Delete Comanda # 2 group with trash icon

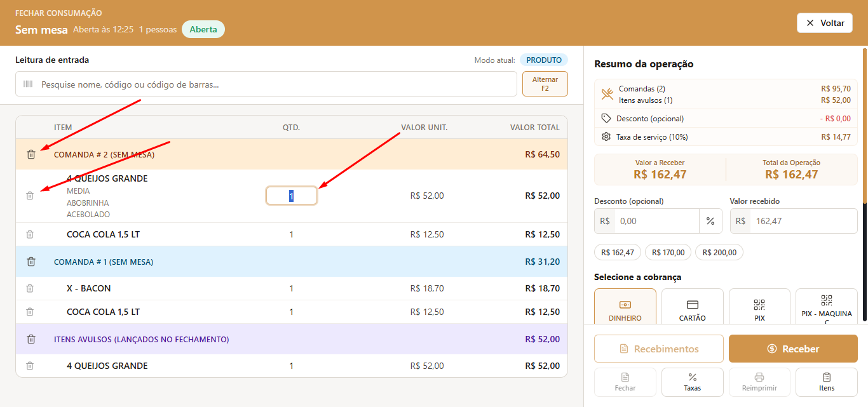(31, 154)
